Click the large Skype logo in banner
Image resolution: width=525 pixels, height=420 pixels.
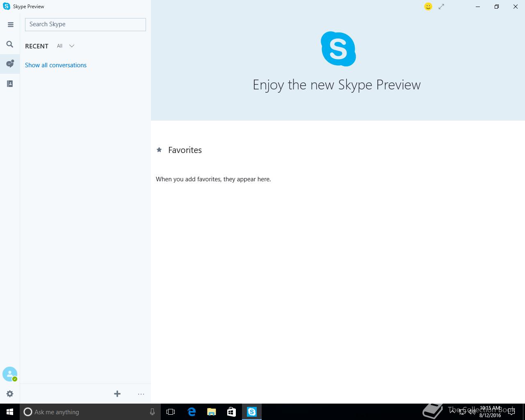tap(338, 49)
